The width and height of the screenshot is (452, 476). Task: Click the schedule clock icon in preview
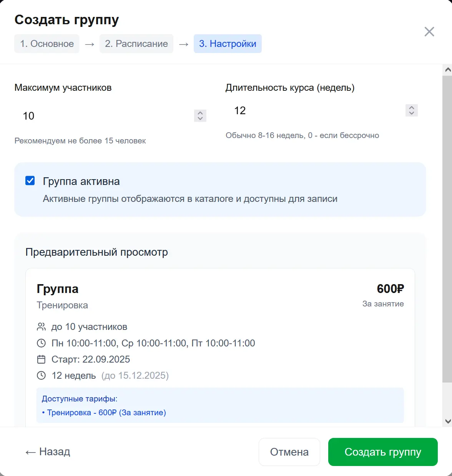tap(41, 343)
